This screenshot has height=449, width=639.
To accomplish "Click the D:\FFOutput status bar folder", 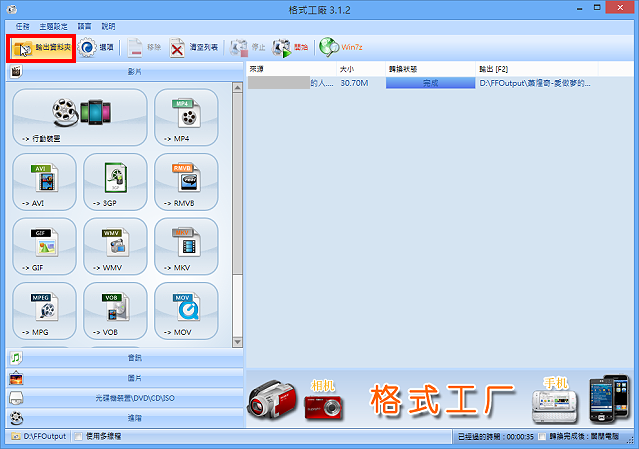I will 39,436.
